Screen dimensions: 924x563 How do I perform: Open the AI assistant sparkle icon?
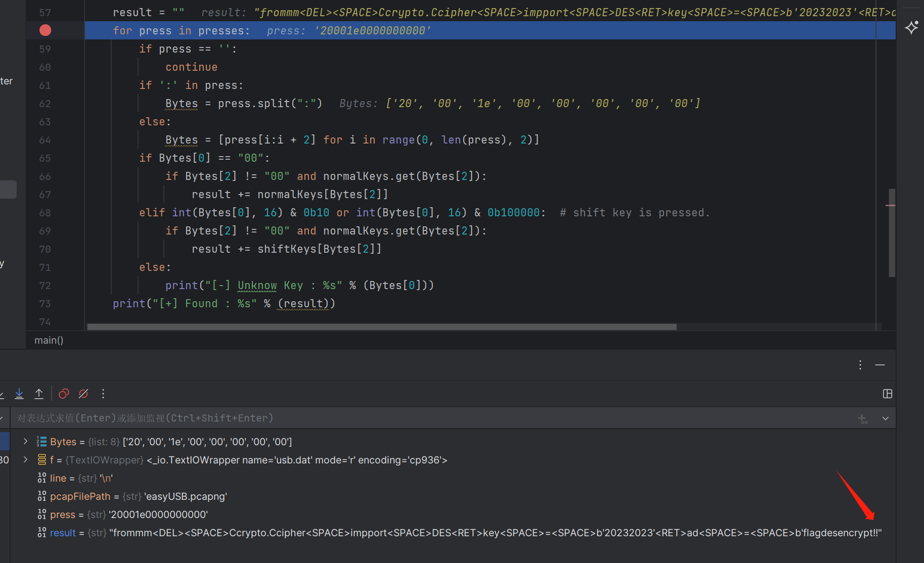coord(911,27)
